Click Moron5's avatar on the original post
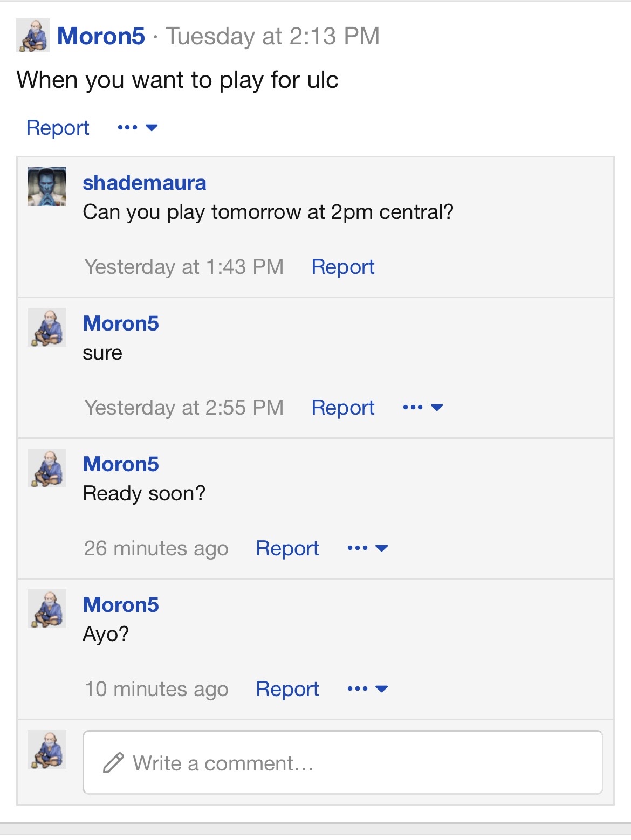The height and width of the screenshot is (840, 631). (x=33, y=36)
